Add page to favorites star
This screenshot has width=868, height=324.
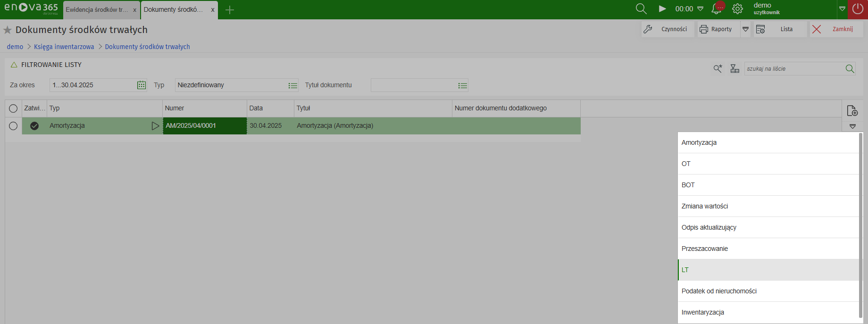(8, 30)
